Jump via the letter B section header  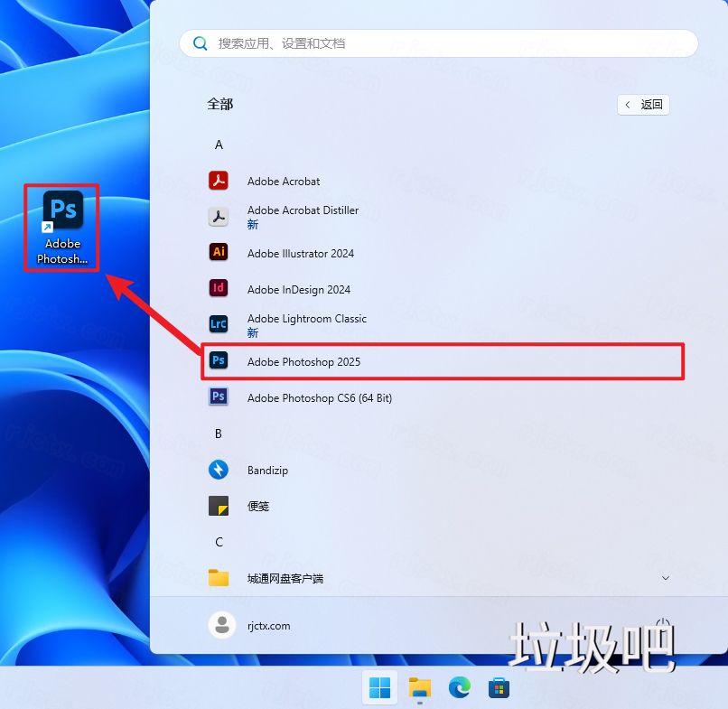click(x=219, y=434)
